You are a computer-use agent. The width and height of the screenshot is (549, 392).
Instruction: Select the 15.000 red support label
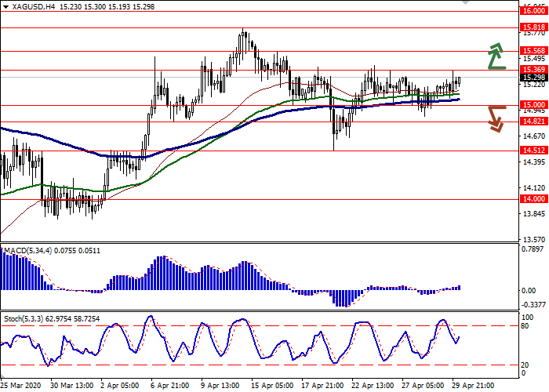pos(533,105)
